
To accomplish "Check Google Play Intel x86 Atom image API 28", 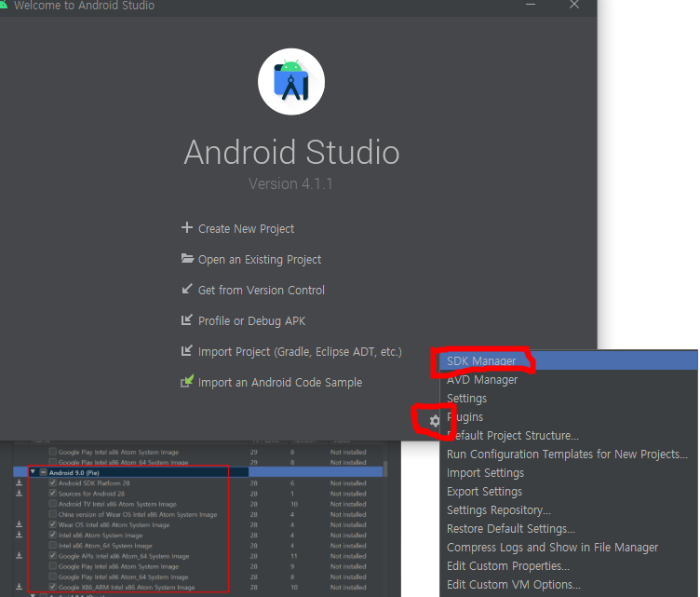I will (53, 565).
